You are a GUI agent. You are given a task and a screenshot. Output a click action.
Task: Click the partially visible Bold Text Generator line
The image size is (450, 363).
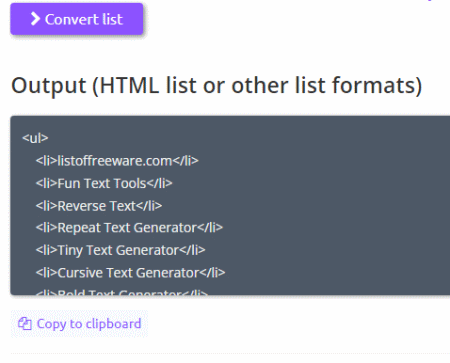122,292
